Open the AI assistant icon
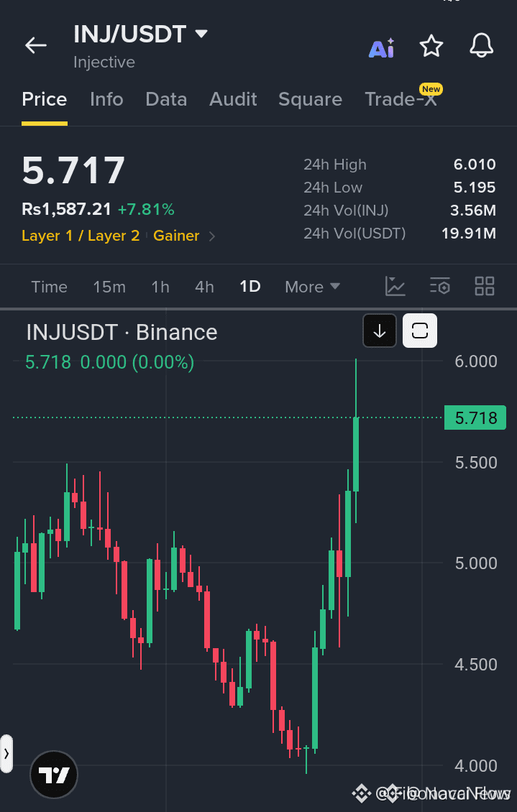 [x=382, y=47]
